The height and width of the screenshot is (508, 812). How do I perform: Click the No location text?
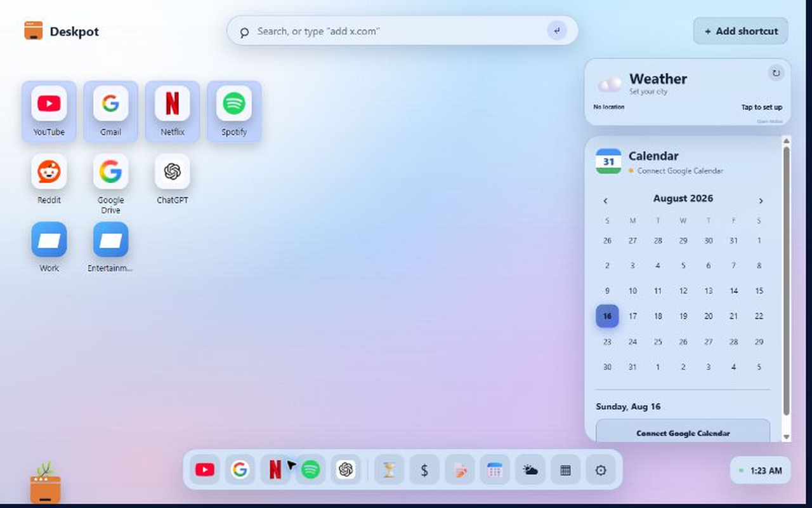(609, 107)
